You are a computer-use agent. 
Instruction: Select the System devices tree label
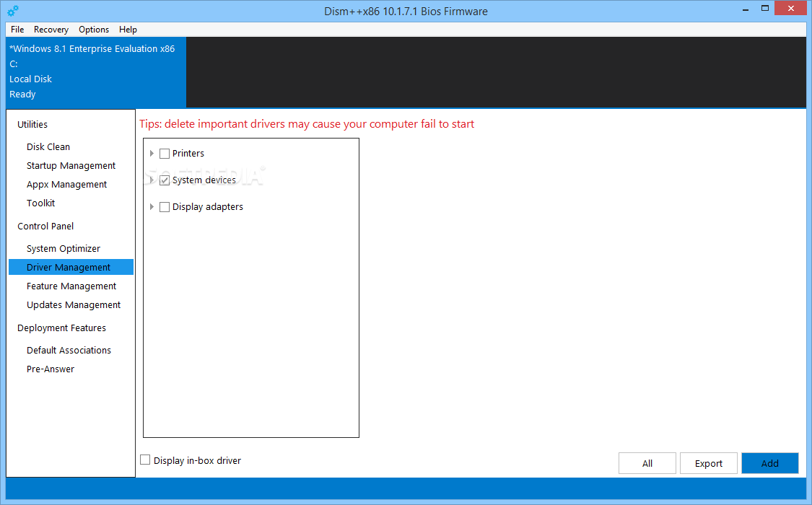[204, 180]
